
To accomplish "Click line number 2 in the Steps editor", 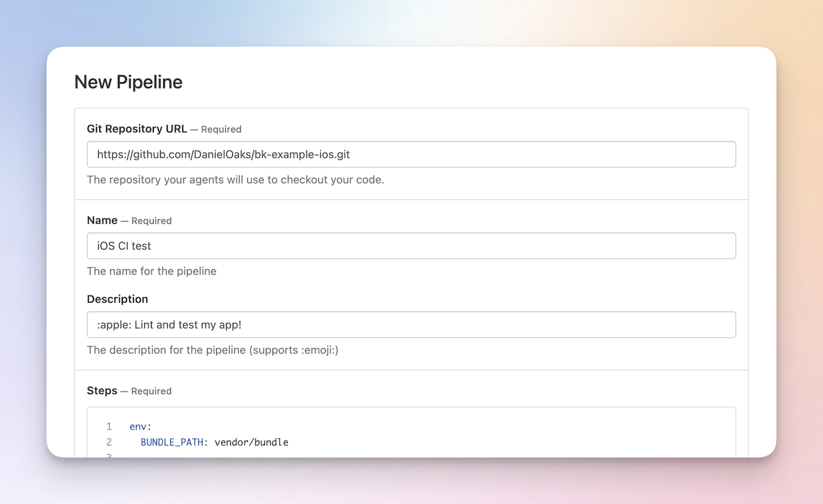I will [x=109, y=442].
